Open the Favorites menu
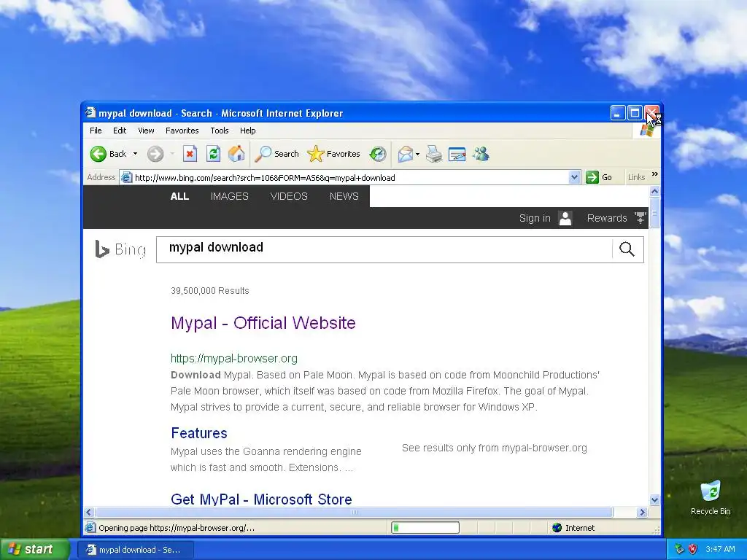The width and height of the screenshot is (747, 560). coord(182,131)
